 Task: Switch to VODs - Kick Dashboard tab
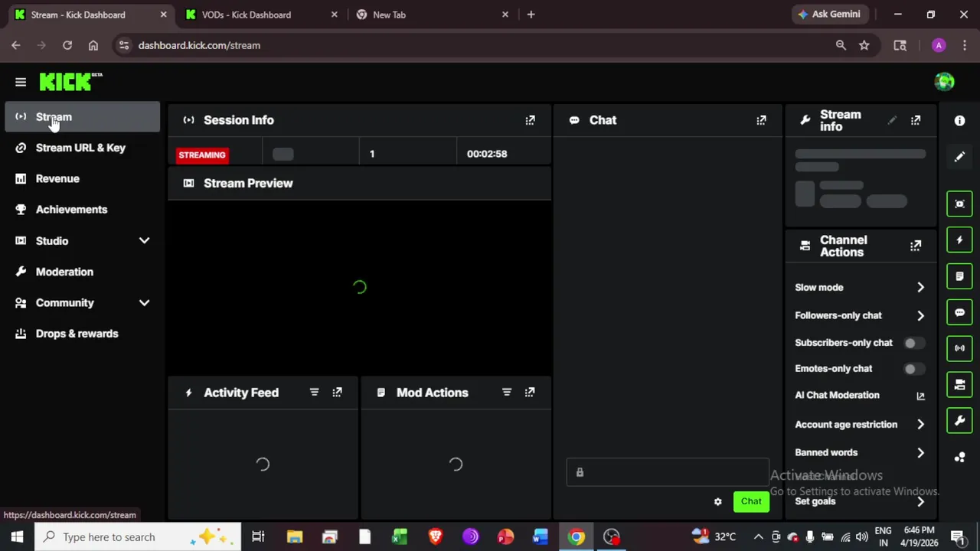(x=262, y=15)
